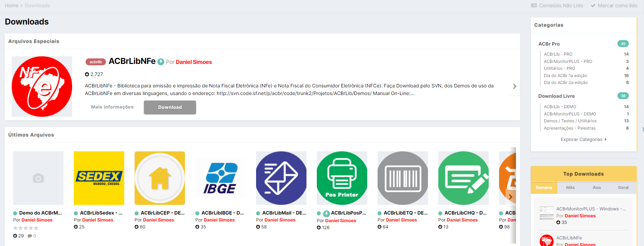
Task: Expand Explorar Categorias
Action: 584,140
